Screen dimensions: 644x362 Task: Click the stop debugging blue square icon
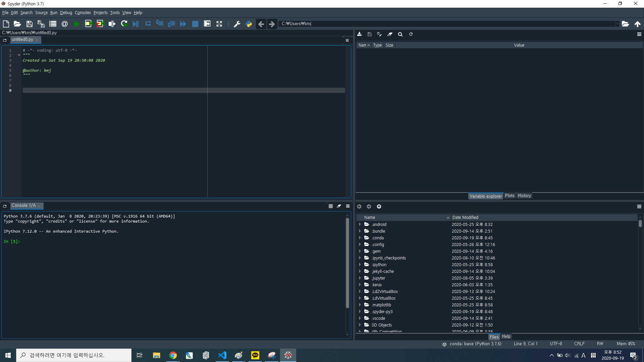pyautogui.click(x=195, y=24)
